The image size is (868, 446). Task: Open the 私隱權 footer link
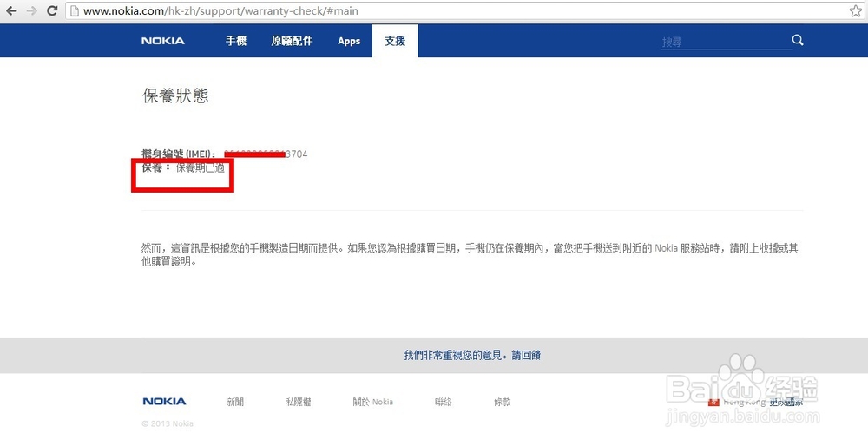(x=299, y=403)
